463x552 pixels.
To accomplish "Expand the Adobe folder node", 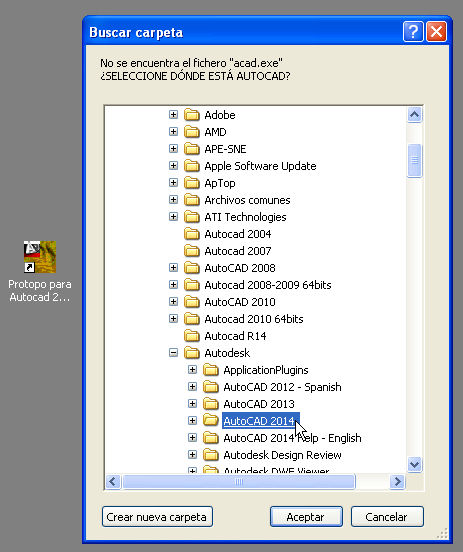I will pyautogui.click(x=173, y=115).
